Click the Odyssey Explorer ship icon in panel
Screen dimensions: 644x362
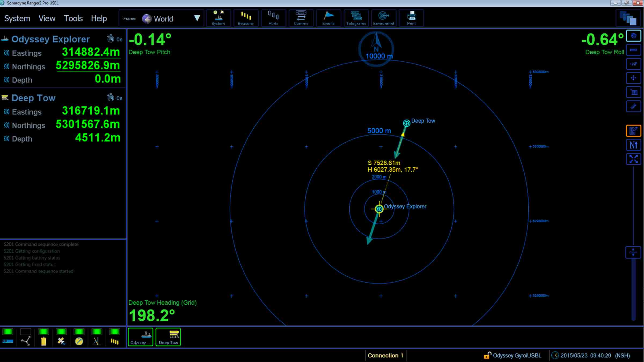tap(5, 39)
